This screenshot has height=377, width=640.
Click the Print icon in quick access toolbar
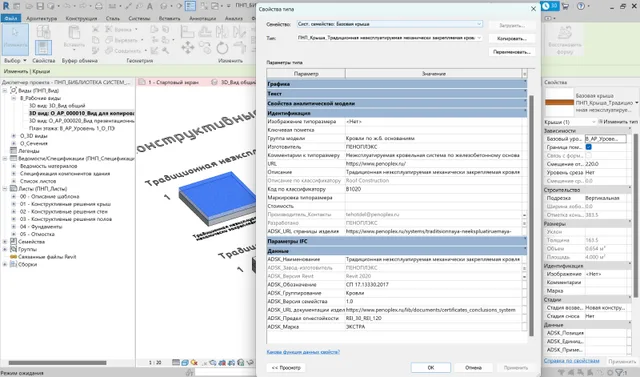tap(99, 6)
